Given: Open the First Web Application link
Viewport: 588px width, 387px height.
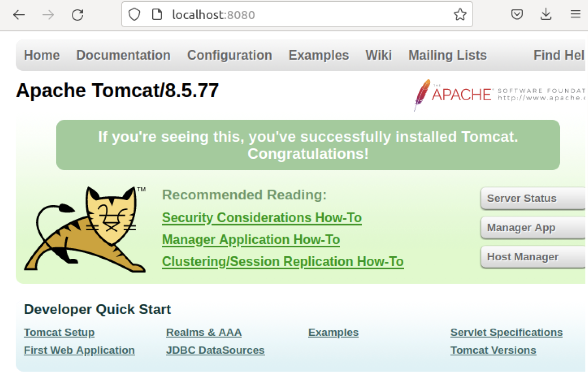Looking at the screenshot, I should (79, 350).
